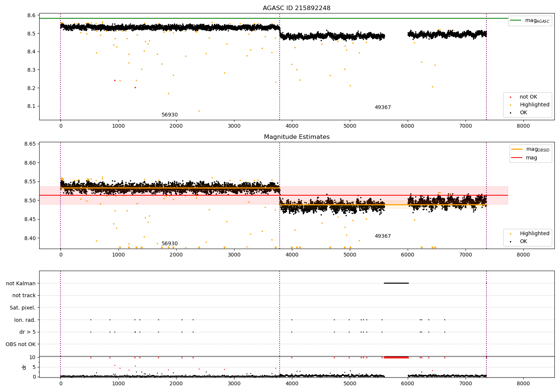Click the 8.1 y-axis tick label
560x392 pixels.
31,106
